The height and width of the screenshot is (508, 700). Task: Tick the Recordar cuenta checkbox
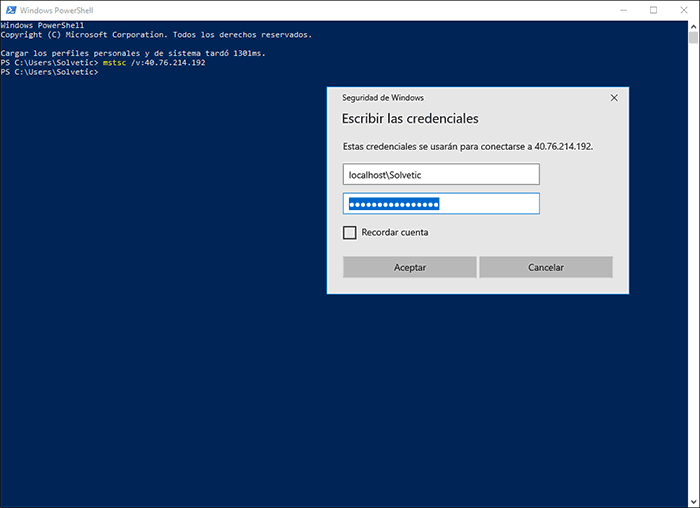coord(350,233)
